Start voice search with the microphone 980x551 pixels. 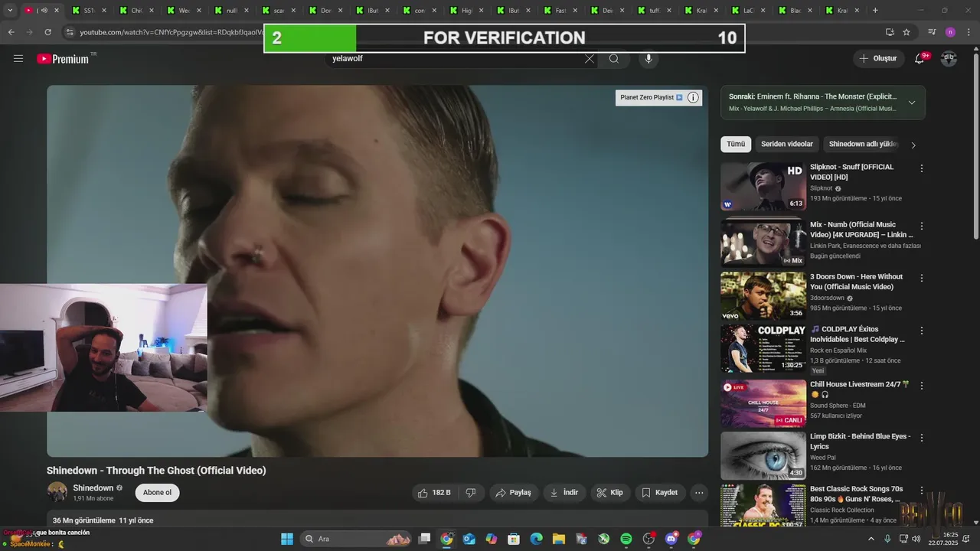tap(648, 59)
